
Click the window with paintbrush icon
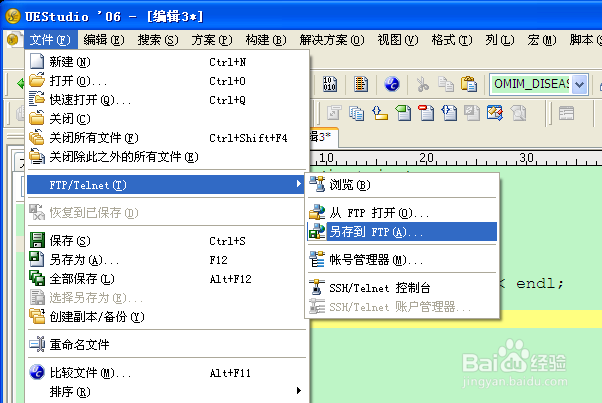pyautogui.click(x=495, y=113)
